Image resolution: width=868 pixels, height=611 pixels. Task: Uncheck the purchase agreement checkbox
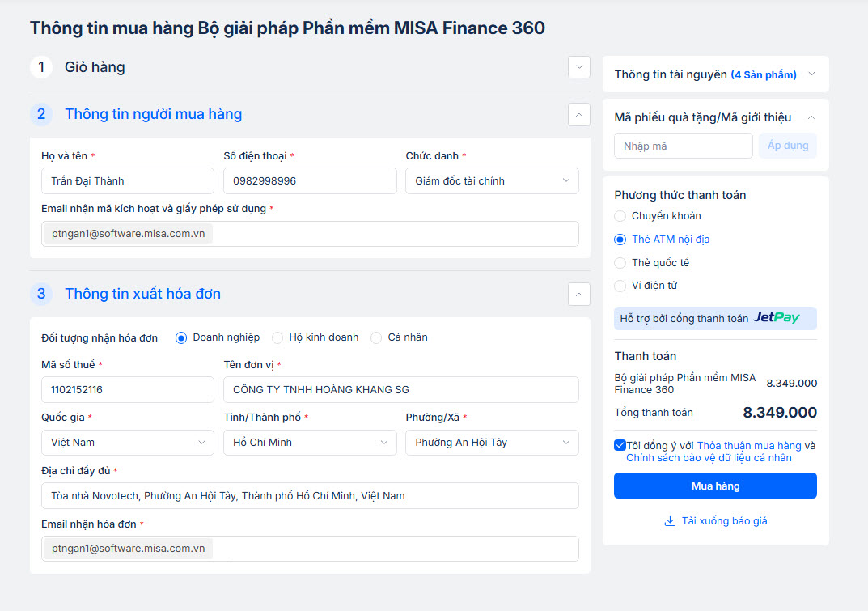620,445
